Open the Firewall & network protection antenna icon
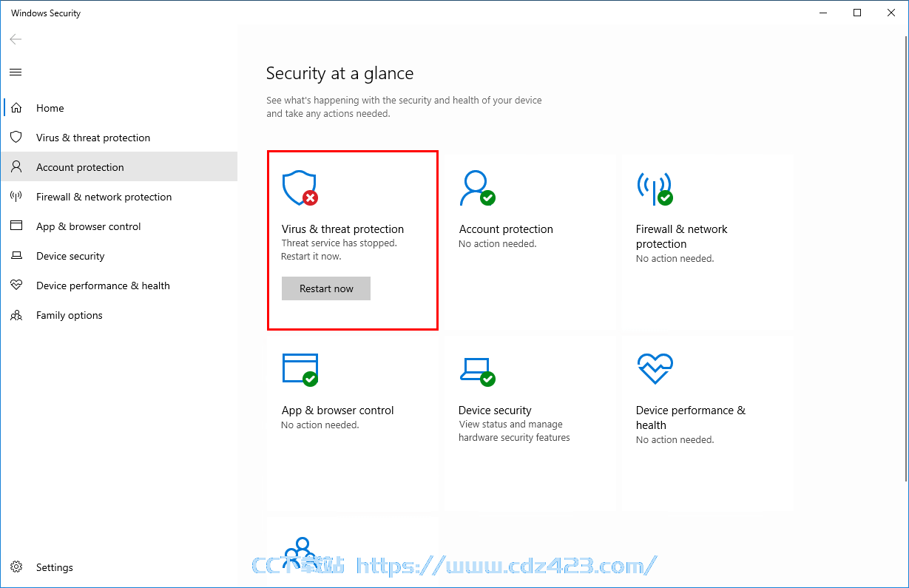909x588 pixels. coord(655,188)
